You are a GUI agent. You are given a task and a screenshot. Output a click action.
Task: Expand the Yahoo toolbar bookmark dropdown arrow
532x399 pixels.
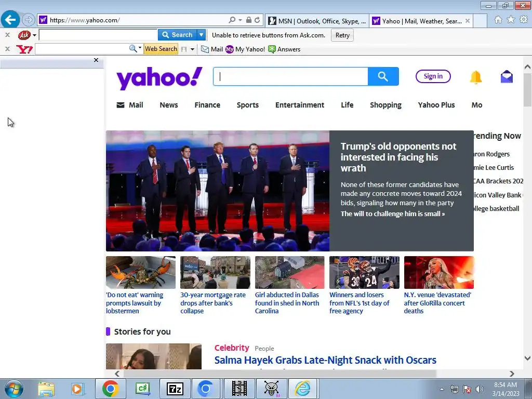point(192,49)
